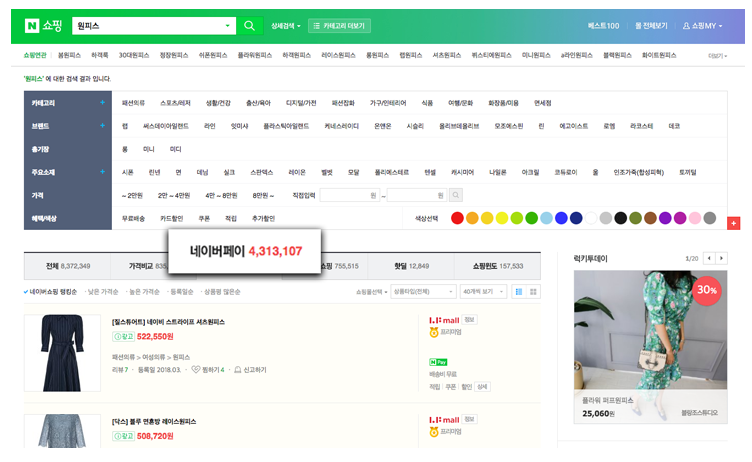Viewport: 752px width, 462px height.
Task: Switch to grid view icon
Action: click(x=533, y=292)
